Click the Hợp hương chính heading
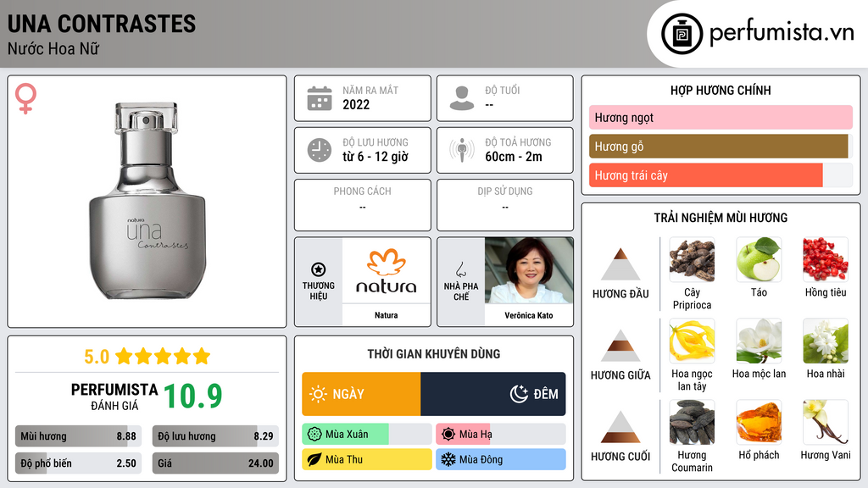Screen dimensions: 868x488 point(721,90)
